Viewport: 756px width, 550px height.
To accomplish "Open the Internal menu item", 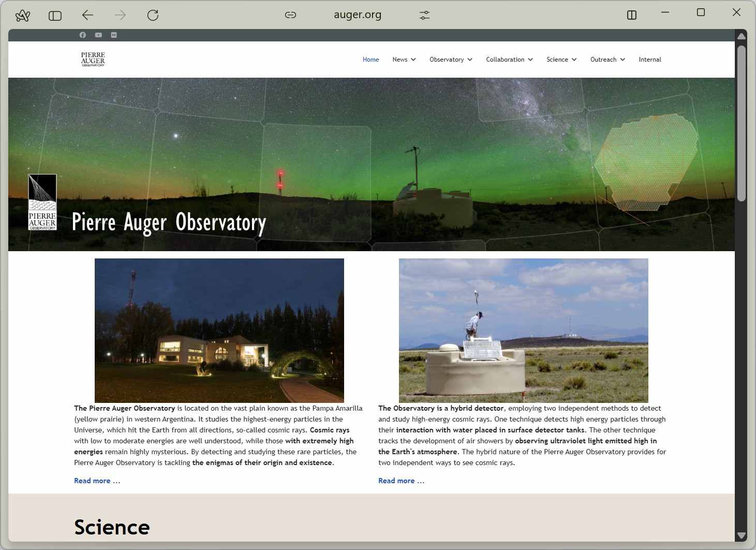I will tap(650, 60).
